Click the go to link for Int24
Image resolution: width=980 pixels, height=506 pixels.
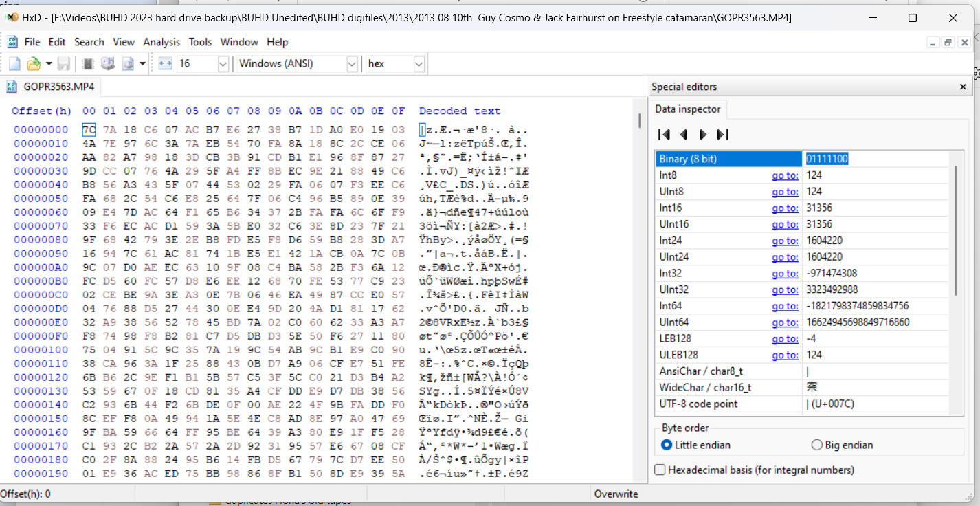pyautogui.click(x=785, y=241)
